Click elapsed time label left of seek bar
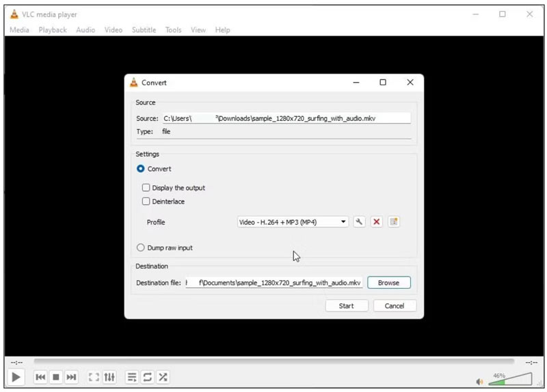The height and width of the screenshot is (392, 547). point(16,363)
